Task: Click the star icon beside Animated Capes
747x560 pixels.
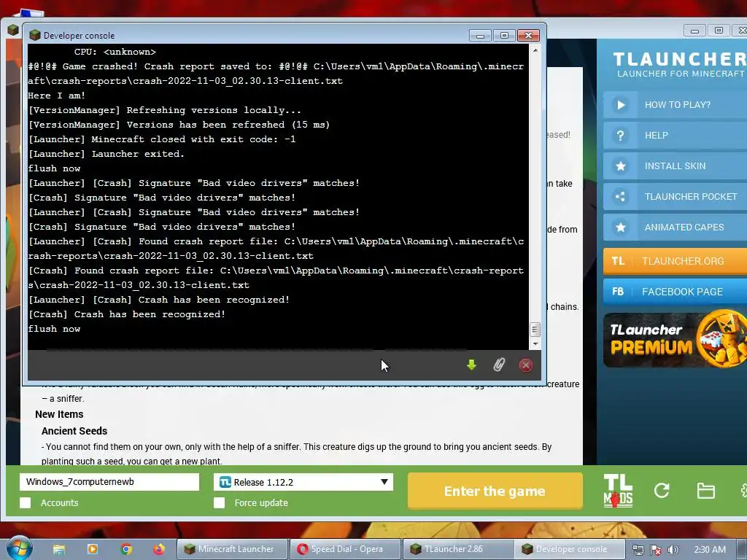Action: [621, 227]
